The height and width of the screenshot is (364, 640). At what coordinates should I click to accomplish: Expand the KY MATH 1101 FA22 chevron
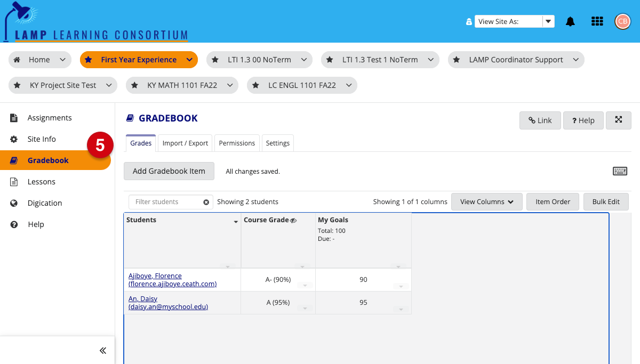pyautogui.click(x=229, y=85)
